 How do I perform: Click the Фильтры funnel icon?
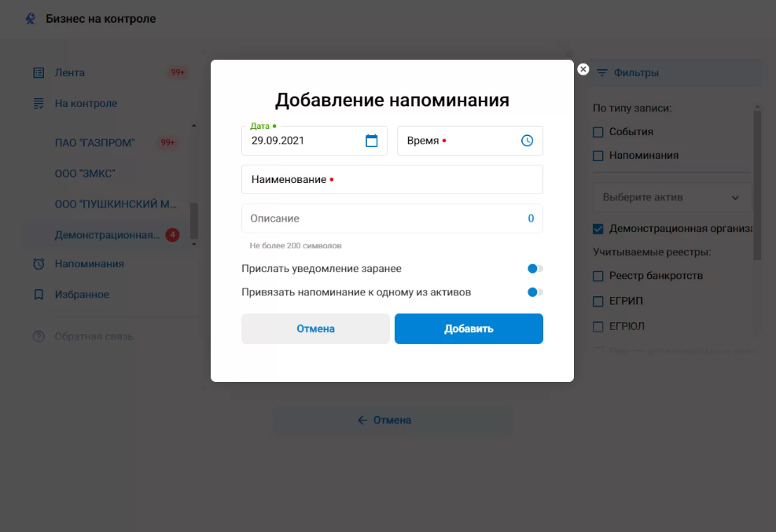point(602,72)
